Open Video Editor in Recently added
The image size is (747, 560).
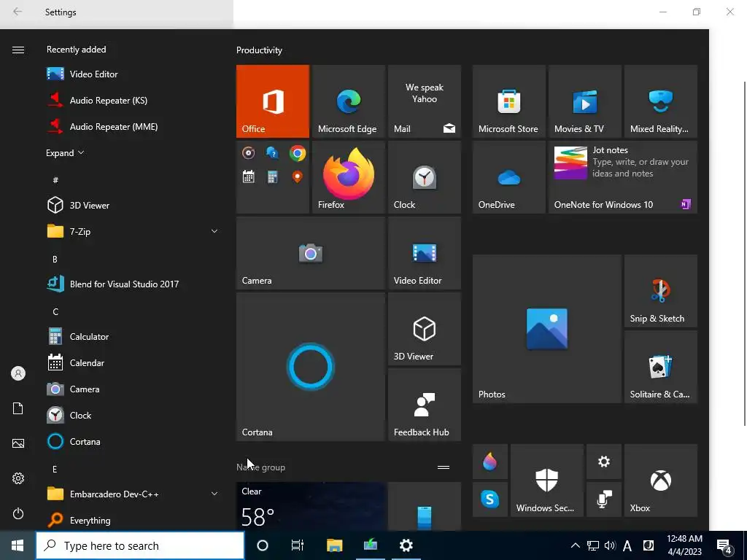133,74
